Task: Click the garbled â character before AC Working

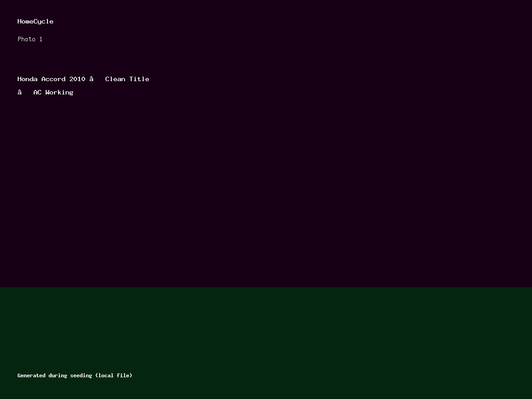Action: (20, 92)
